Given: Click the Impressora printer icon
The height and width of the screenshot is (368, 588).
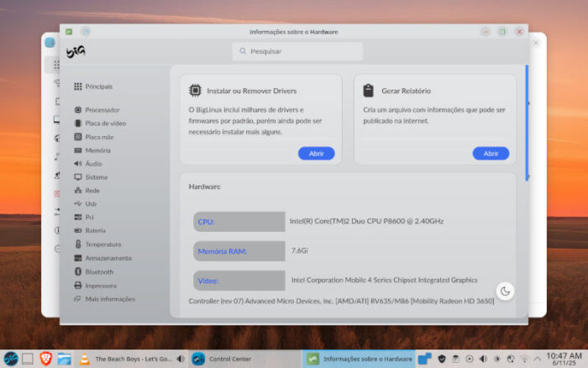Looking at the screenshot, I should pyautogui.click(x=77, y=286).
